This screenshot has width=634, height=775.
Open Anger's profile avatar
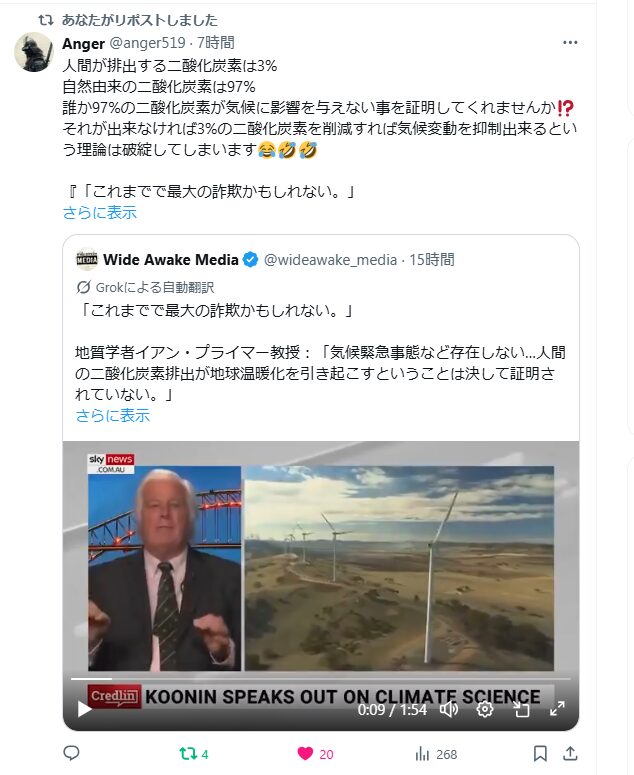[34, 52]
